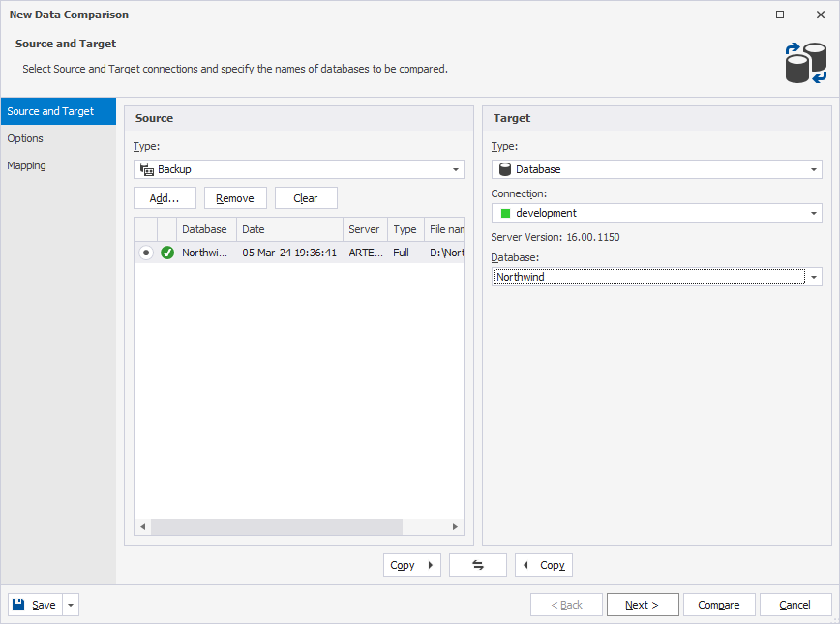Viewport: 840px width, 624px height.
Task: Click the Save button's disk icon
Action: [20, 604]
